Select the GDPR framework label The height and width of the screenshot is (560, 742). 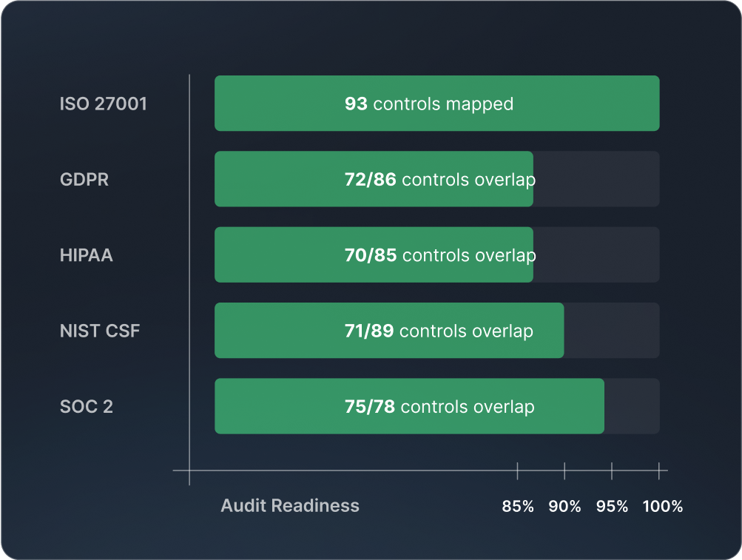(x=84, y=180)
